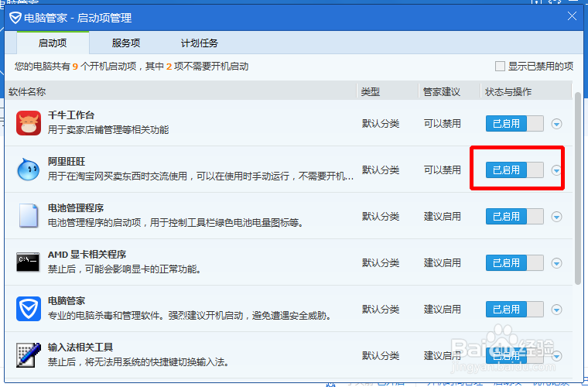Expand options arrow for 阿里旺旺
The image size is (588, 387).
click(556, 170)
